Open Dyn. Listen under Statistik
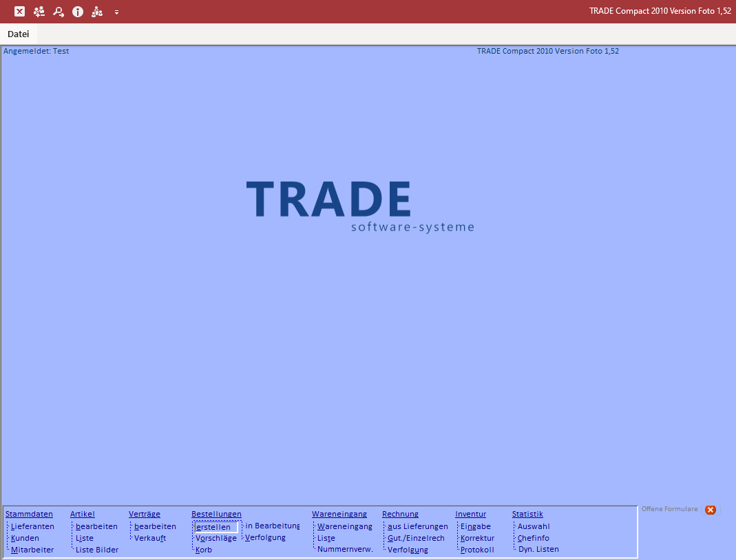This screenshot has height=560, width=736. tap(539, 549)
